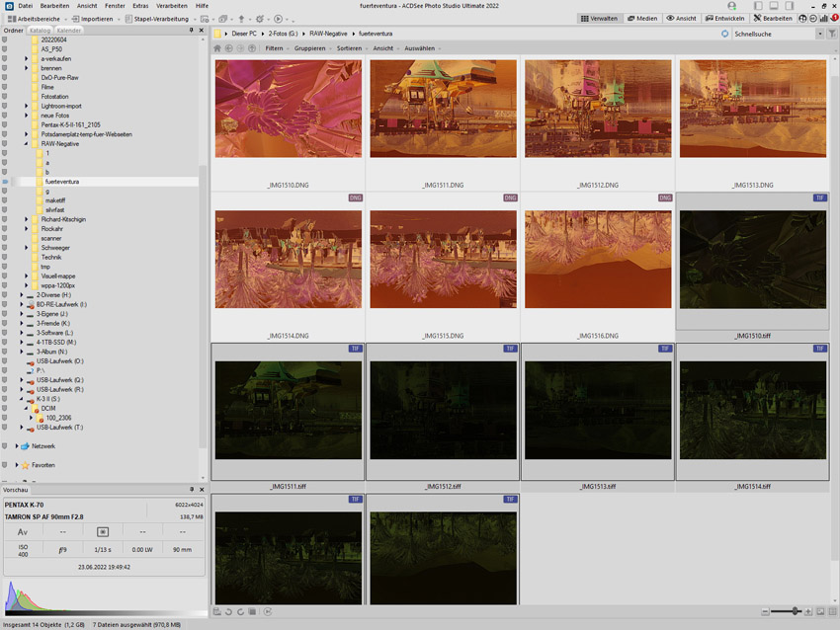Click the Importieren button

[94, 19]
